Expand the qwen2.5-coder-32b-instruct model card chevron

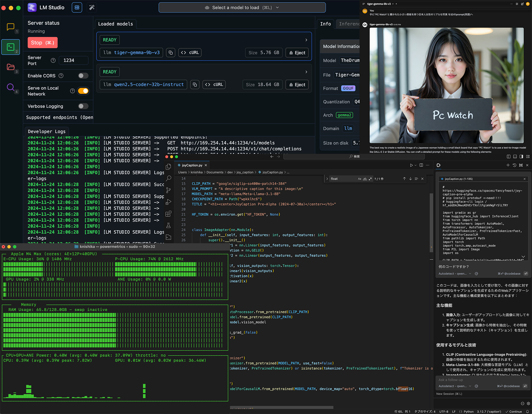(306, 72)
